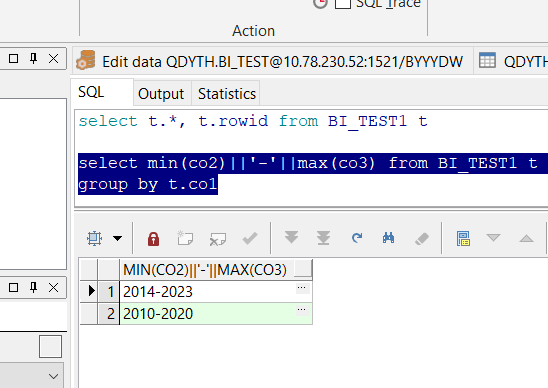Open the Statistics tab

coord(227,94)
